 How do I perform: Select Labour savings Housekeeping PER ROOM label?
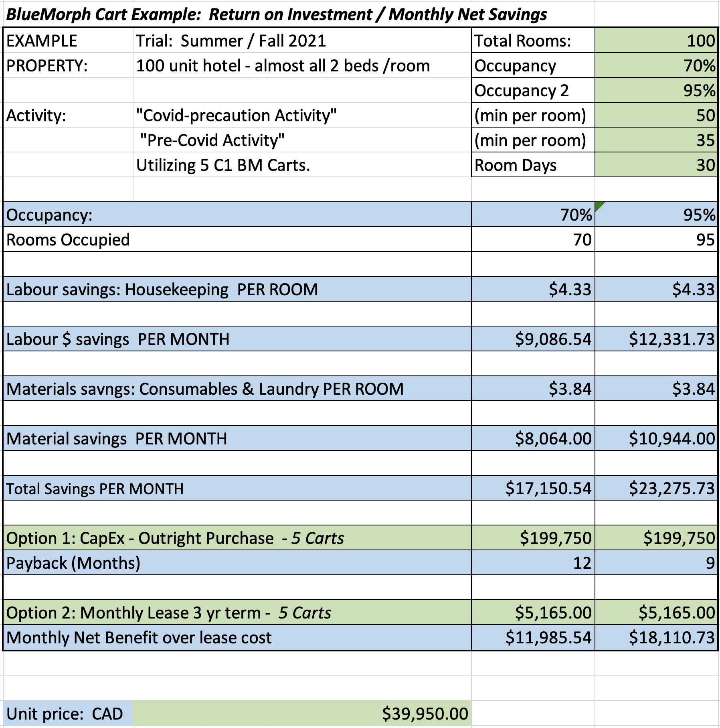click(x=237, y=289)
